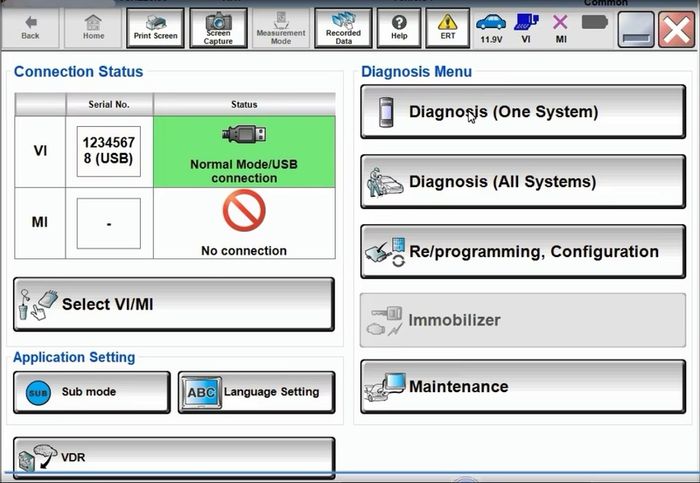The width and height of the screenshot is (700, 483).
Task: Click the MI row label
Action: [40, 222]
